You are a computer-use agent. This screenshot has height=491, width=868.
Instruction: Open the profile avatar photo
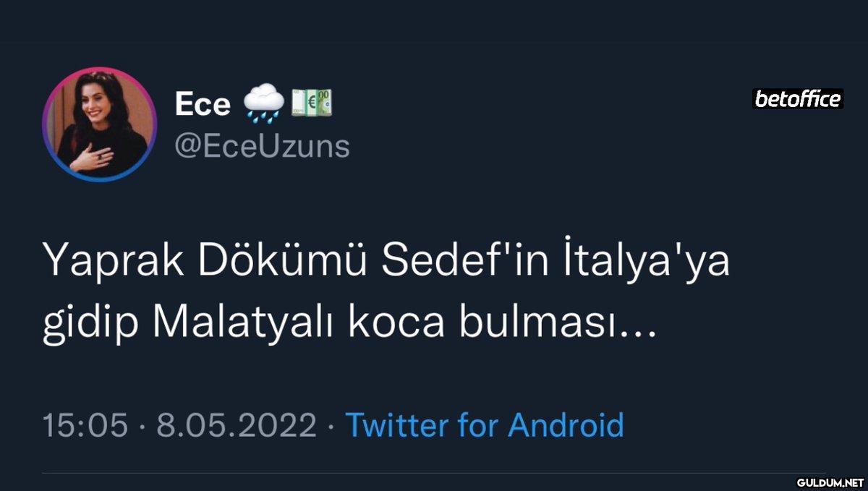point(100,124)
